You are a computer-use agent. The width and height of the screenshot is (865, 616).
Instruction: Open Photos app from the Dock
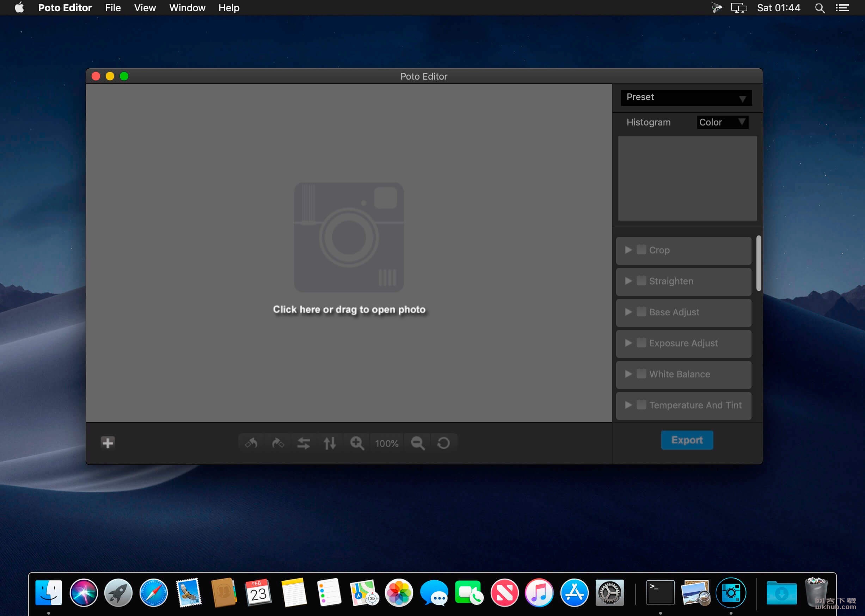click(399, 593)
